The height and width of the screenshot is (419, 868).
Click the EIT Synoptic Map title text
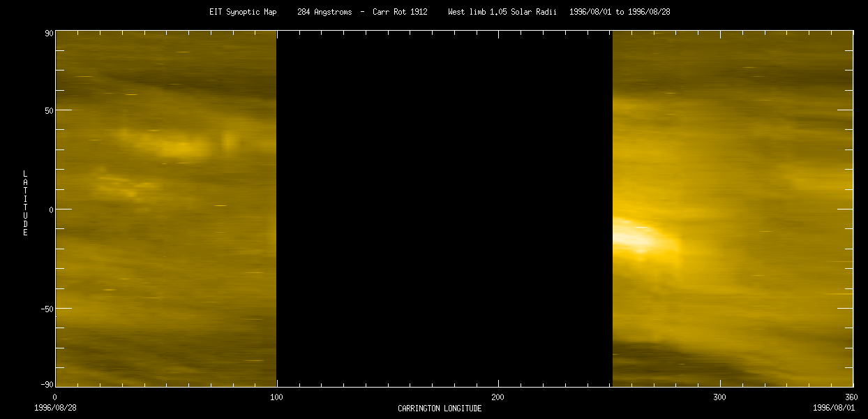(x=242, y=11)
